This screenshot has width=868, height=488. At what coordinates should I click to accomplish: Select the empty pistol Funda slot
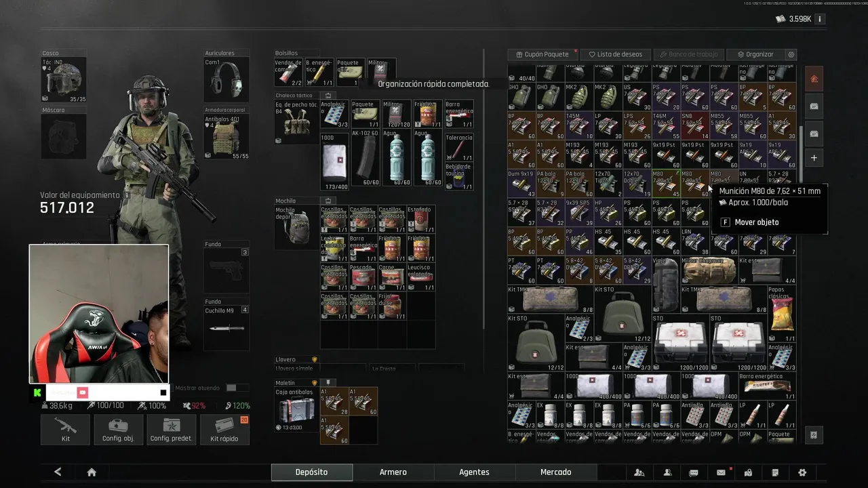(x=226, y=271)
